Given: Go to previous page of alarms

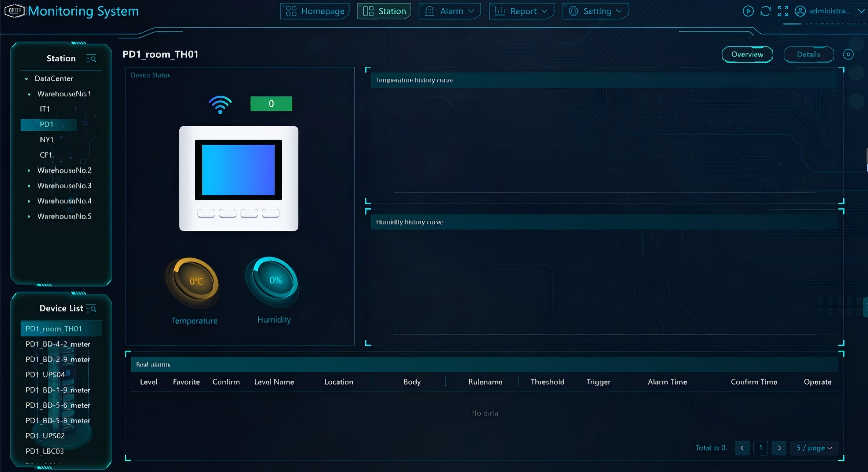Looking at the screenshot, I should (742, 448).
